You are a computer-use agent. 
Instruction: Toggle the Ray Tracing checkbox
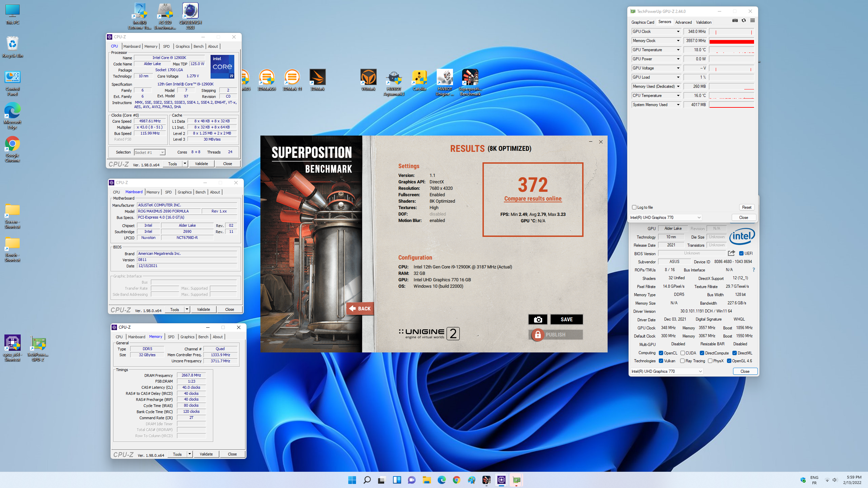pyautogui.click(x=682, y=361)
